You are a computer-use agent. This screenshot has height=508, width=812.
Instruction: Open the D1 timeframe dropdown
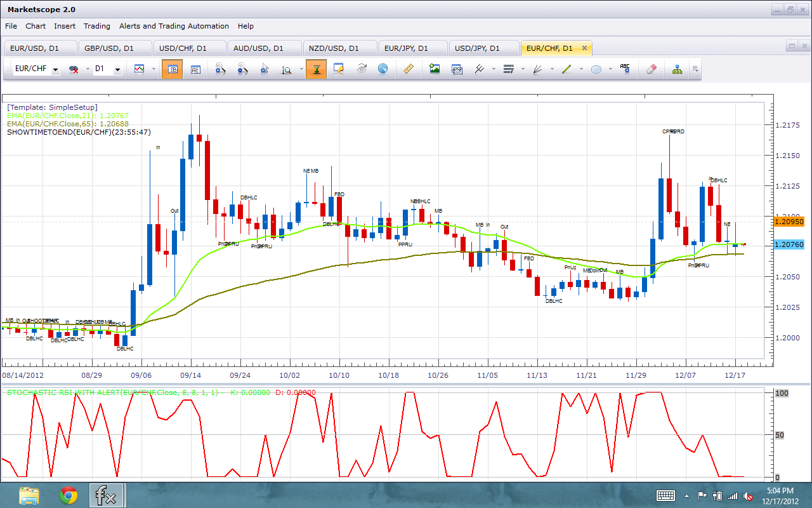(117, 70)
